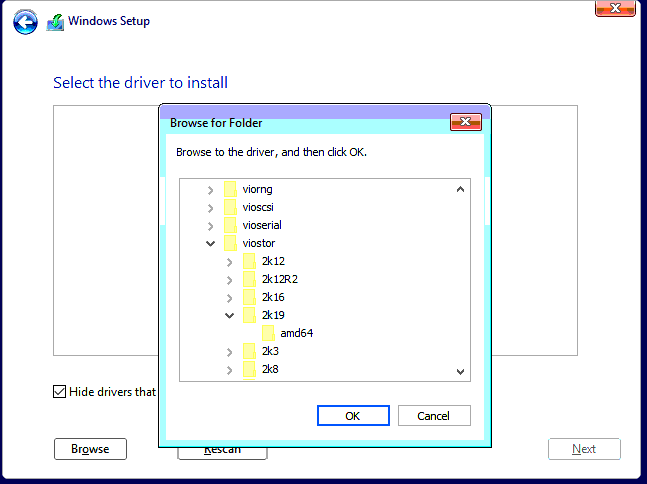The width and height of the screenshot is (647, 484).
Task: Click the Rescan button behind the dialog
Action: 222,453
